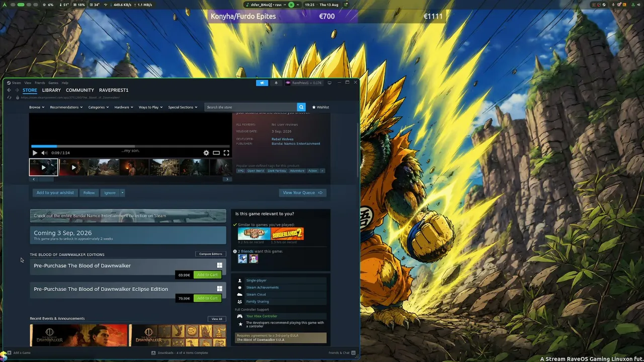This screenshot has height=362, width=644.
Task: Open the View menu
Action: tap(28, 83)
